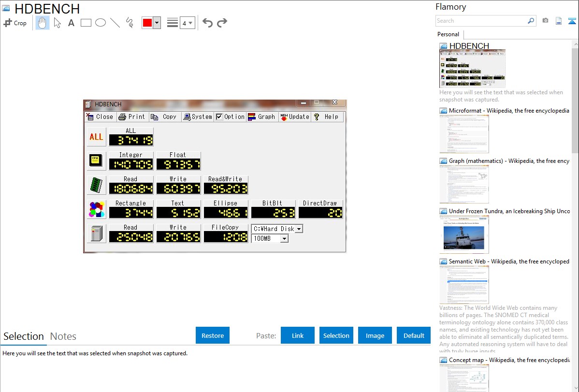Image resolution: width=579 pixels, height=392 pixels.
Task: Click the Paste Link button
Action: click(x=298, y=335)
